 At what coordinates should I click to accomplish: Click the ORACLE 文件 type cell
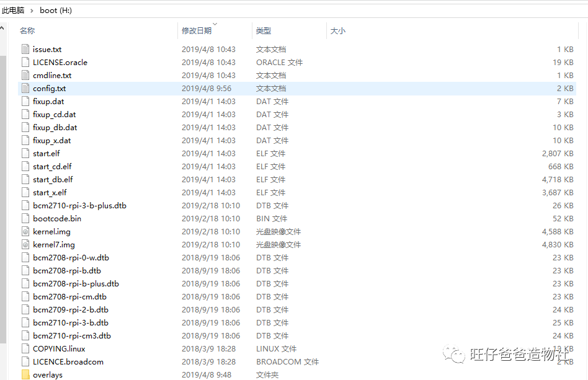[279, 62]
